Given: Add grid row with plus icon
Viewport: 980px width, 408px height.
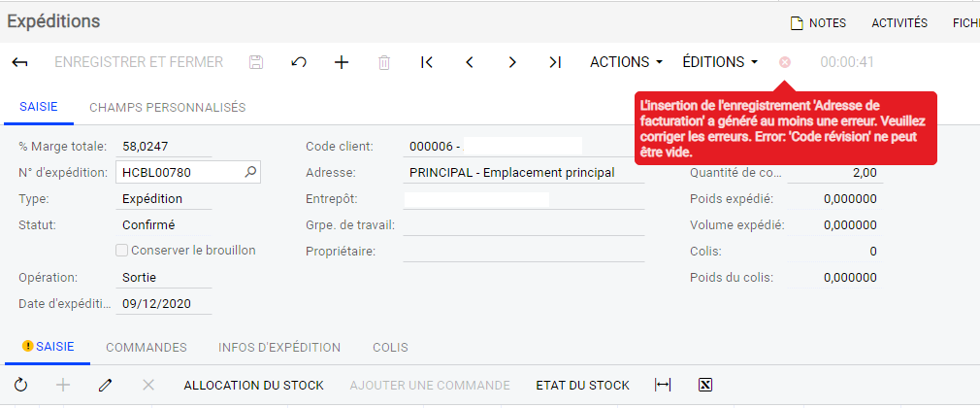Looking at the screenshot, I should [63, 385].
